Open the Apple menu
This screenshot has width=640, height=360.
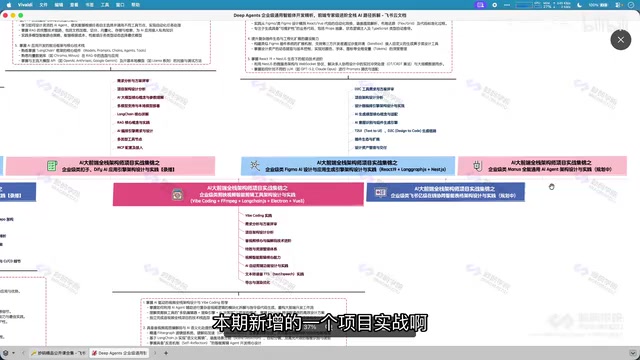coord(9,5)
